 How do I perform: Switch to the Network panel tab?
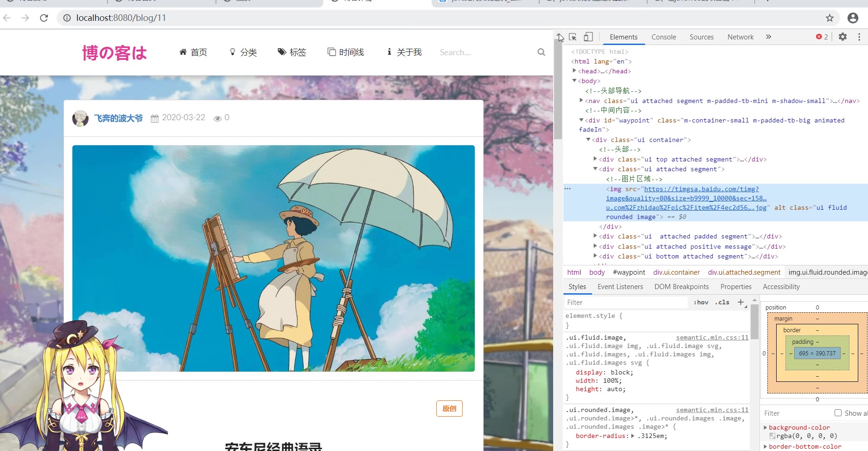pos(740,37)
